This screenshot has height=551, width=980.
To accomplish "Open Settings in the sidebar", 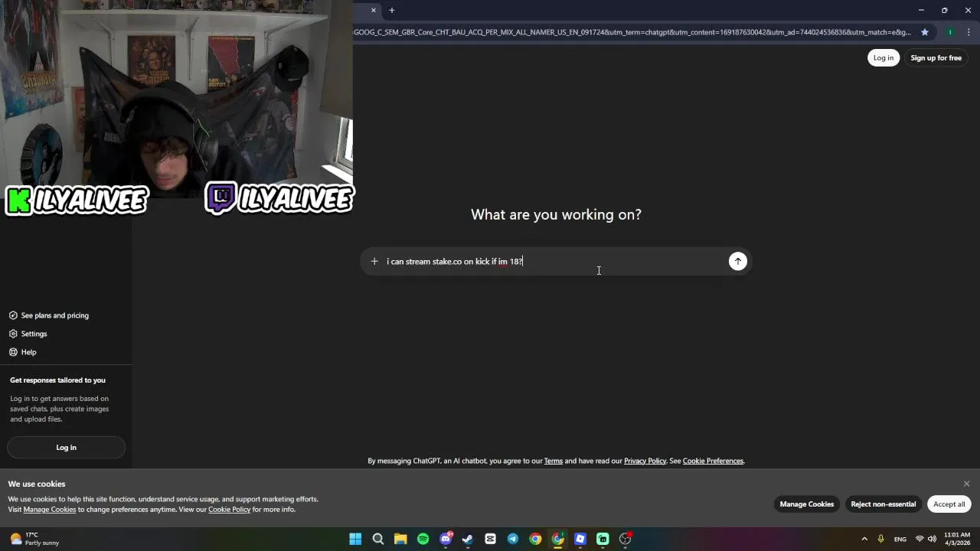I will (x=28, y=334).
